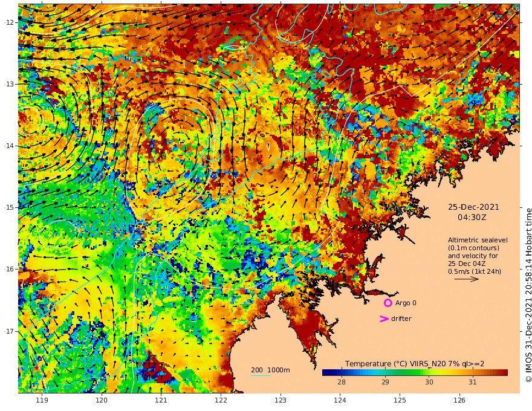Click longitude axis label 125
The image size is (532, 411).
point(400,400)
